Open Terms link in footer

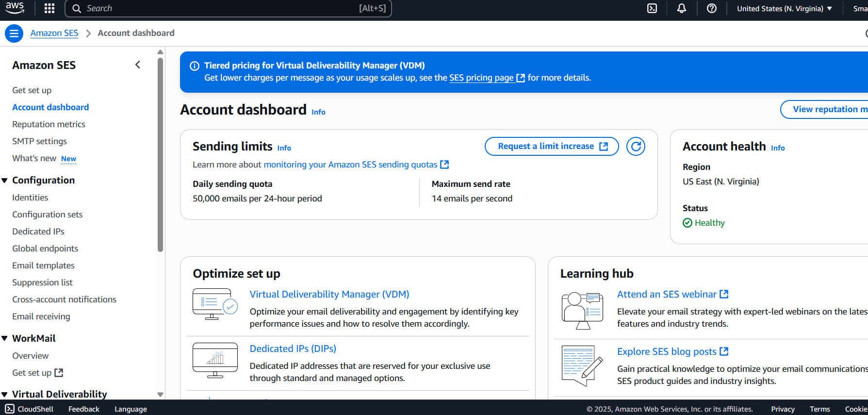819,409
